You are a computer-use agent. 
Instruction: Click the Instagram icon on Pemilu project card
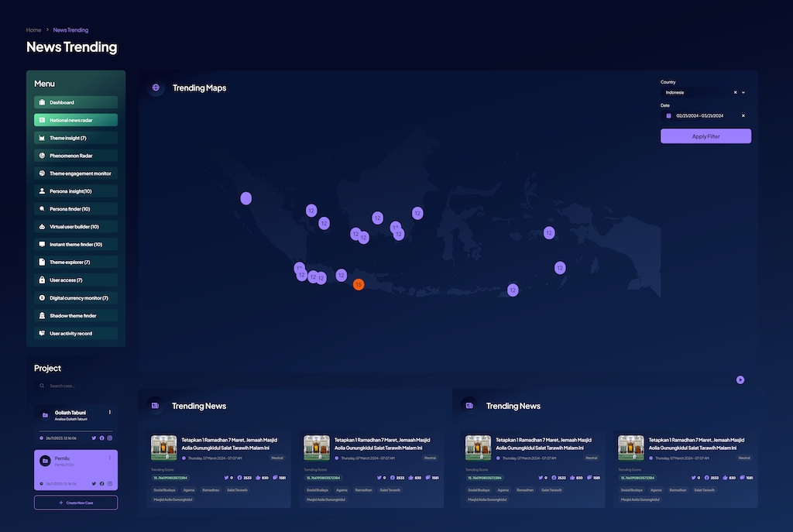[109, 483]
